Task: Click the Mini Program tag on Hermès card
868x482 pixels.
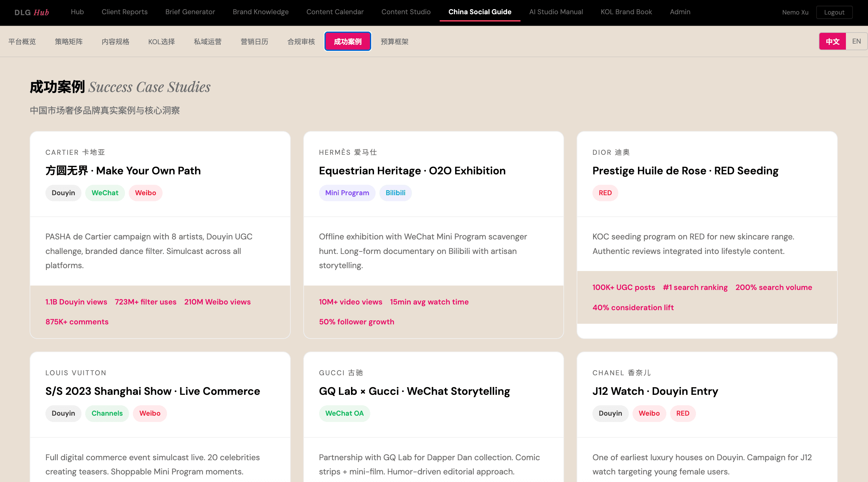Action: pos(347,193)
